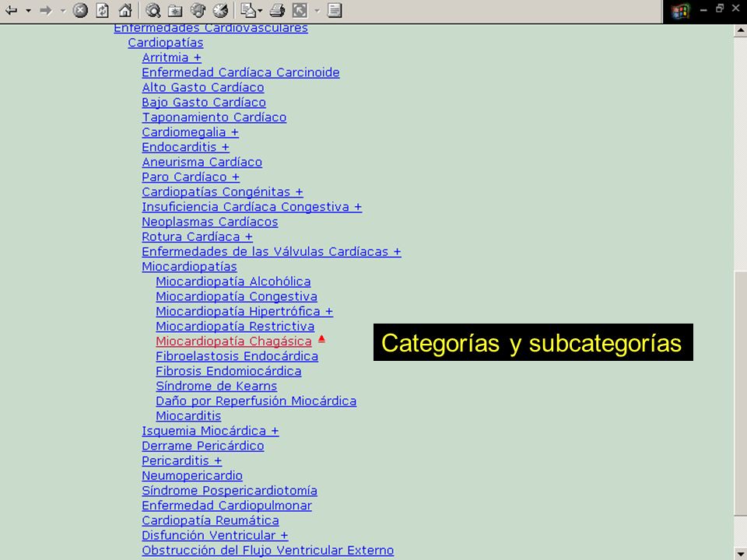Open the Neoplasmas Cardíacos link
Viewport: 747px width, 560px height.
210,222
